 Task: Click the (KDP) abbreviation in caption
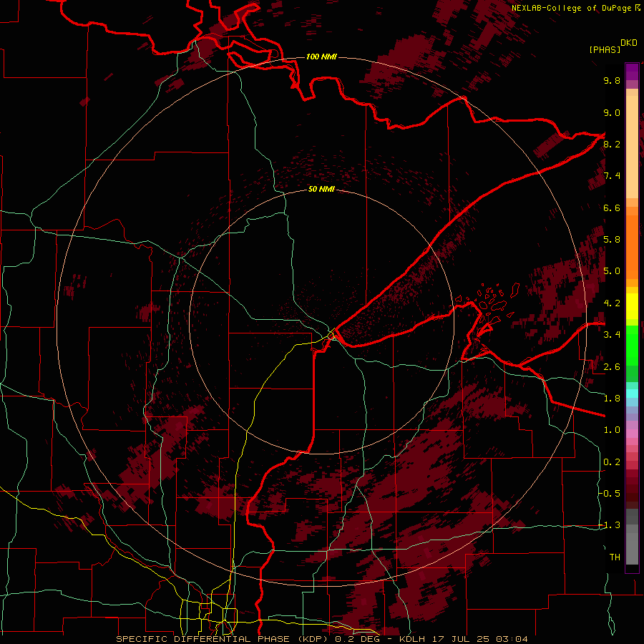point(313,639)
